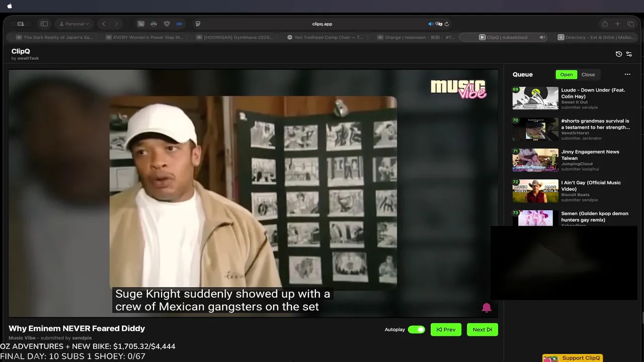Click the Why Eminem NEVER Feared Diddy title
The width and height of the screenshot is (644, 362).
76,328
